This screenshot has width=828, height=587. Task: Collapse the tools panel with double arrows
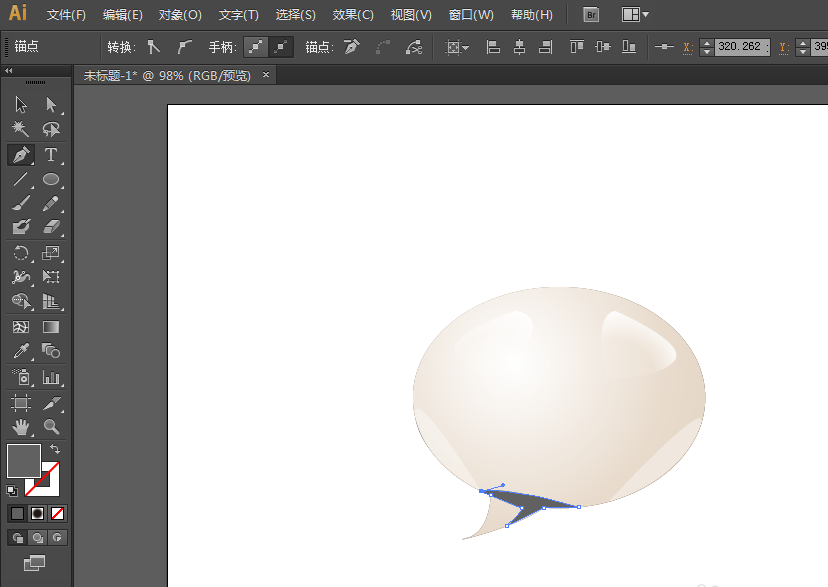pyautogui.click(x=8, y=70)
